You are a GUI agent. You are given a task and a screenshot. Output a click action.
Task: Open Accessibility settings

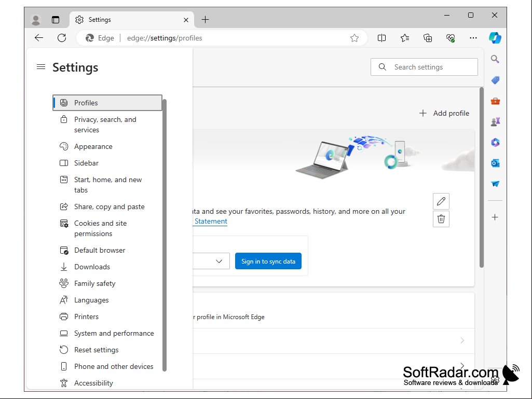coord(107,383)
